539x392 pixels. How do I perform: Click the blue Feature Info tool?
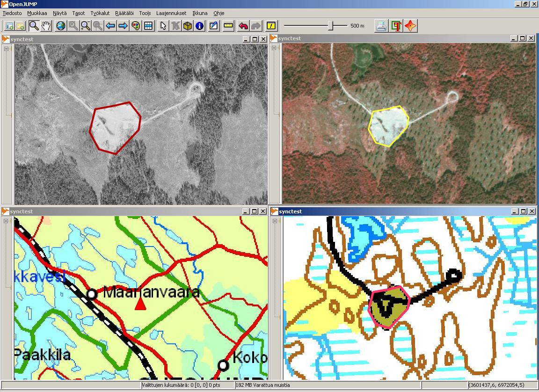point(199,26)
